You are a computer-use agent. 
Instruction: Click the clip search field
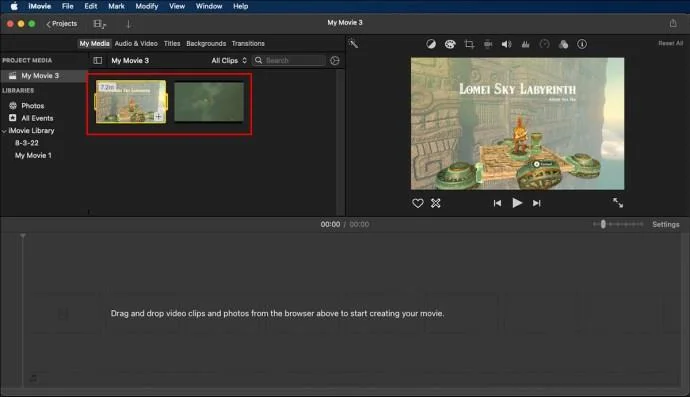point(289,60)
